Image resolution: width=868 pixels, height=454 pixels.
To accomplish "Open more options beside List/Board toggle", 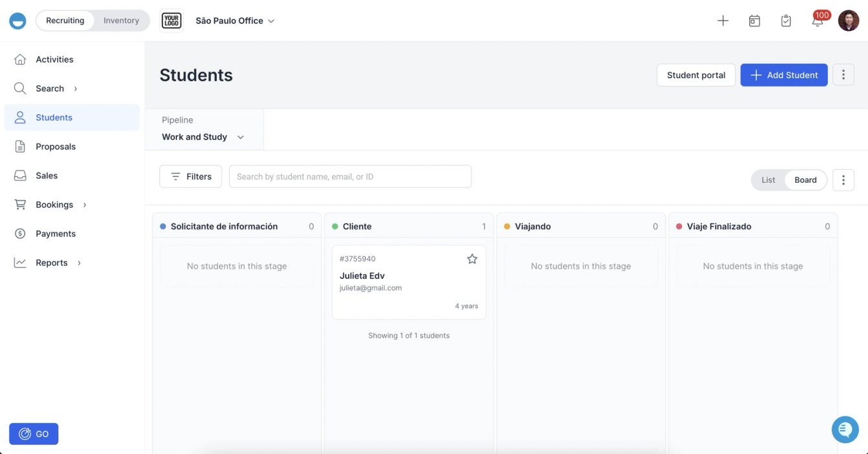I will 843,180.
